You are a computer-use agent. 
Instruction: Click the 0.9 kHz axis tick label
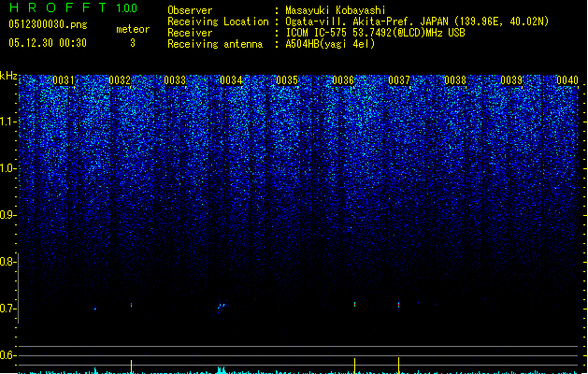7,215
